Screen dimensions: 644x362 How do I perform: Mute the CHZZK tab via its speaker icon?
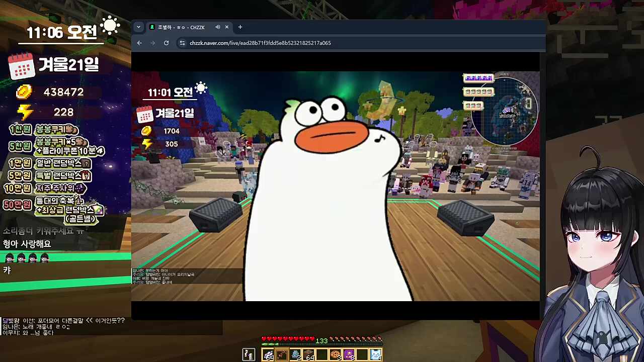(x=217, y=27)
